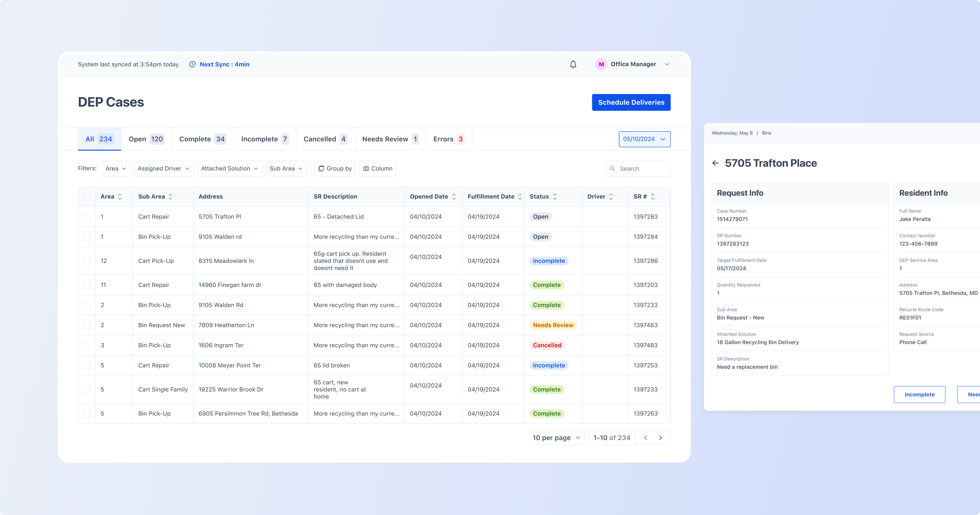Open the 05/10/2024 date dropdown
980x515 pixels.
point(645,139)
